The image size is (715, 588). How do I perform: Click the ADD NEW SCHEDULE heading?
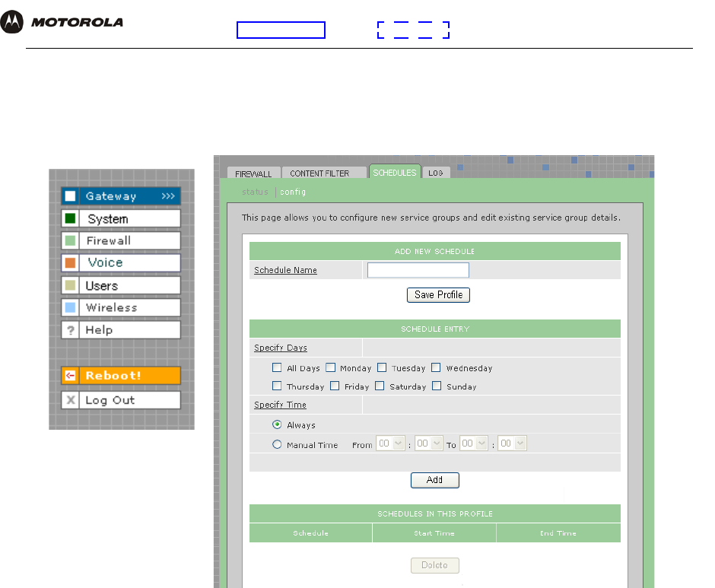click(434, 251)
